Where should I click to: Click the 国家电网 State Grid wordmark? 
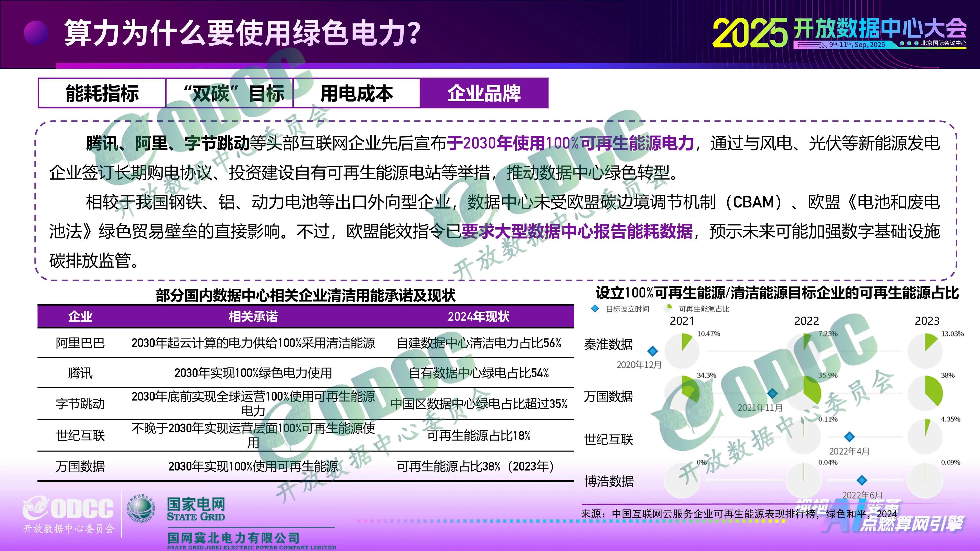click(196, 509)
